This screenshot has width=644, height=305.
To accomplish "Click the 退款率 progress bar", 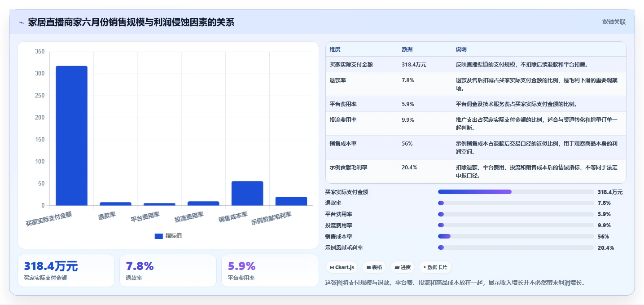I will point(516,203).
